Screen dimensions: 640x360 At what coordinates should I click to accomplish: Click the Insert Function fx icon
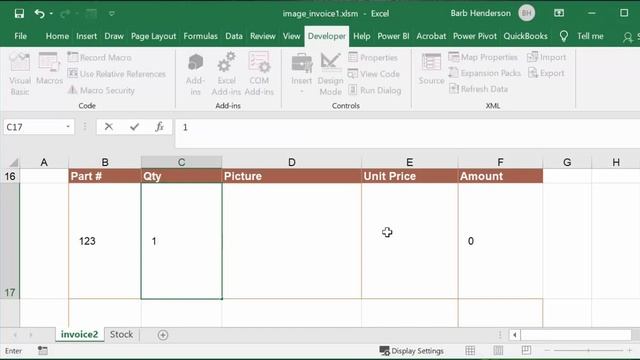coord(160,127)
